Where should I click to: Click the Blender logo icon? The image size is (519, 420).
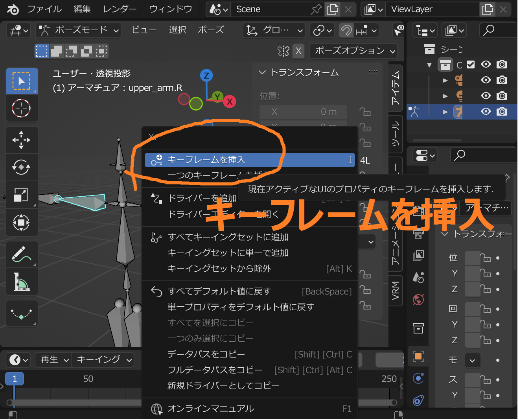pos(13,9)
